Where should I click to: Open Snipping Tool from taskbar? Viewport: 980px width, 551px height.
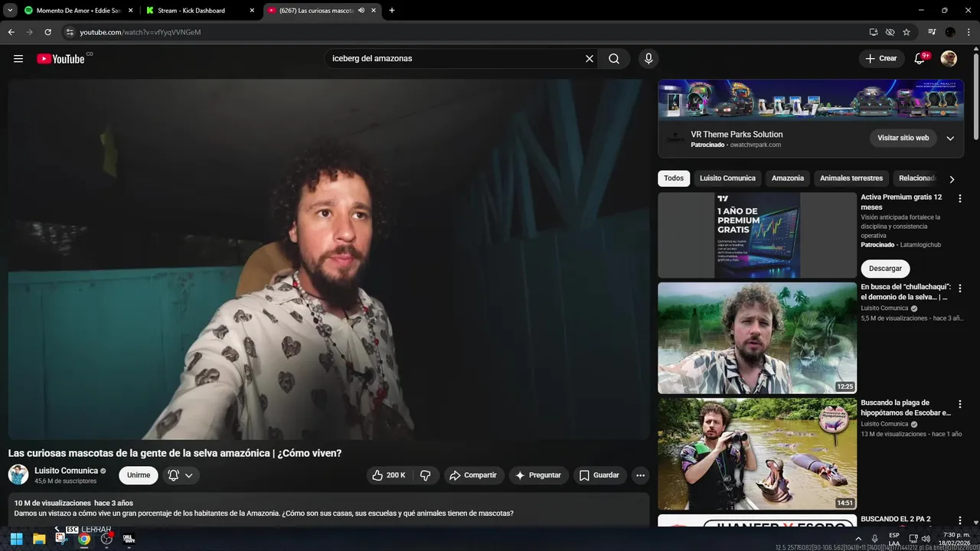(x=61, y=539)
